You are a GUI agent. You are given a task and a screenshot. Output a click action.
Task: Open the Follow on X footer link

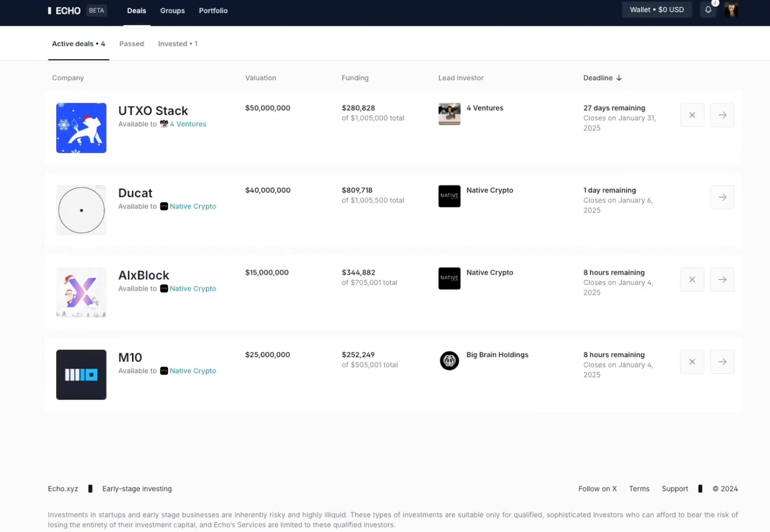click(598, 489)
